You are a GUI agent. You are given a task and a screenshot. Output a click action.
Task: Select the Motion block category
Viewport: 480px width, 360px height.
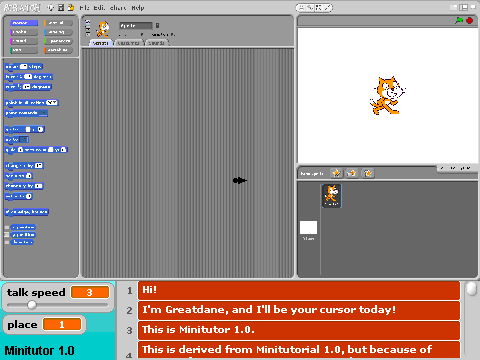(24, 23)
